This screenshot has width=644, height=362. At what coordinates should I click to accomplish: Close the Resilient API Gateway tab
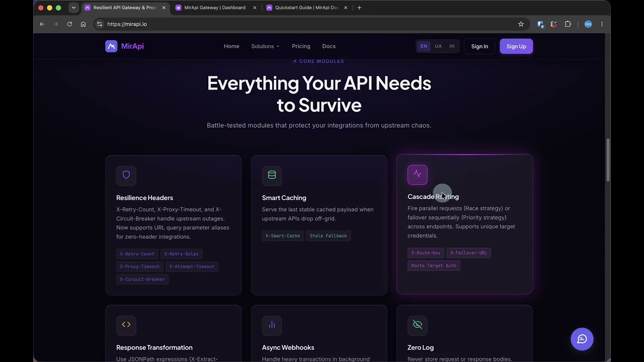pos(164,8)
